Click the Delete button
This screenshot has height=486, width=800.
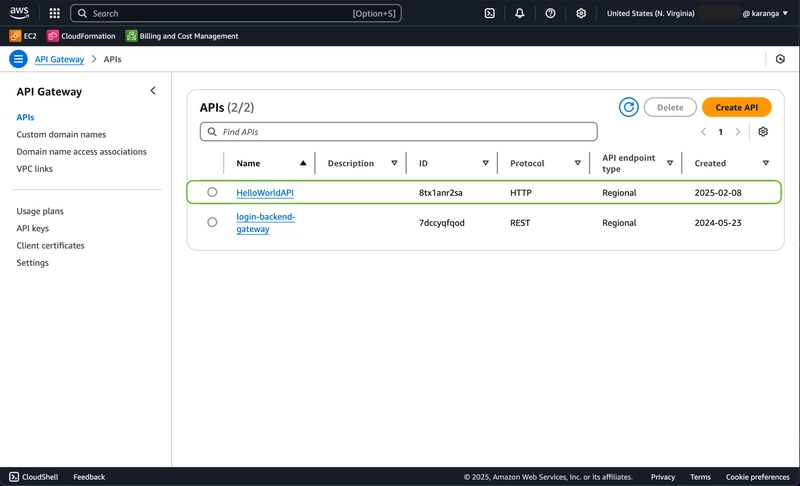click(670, 107)
